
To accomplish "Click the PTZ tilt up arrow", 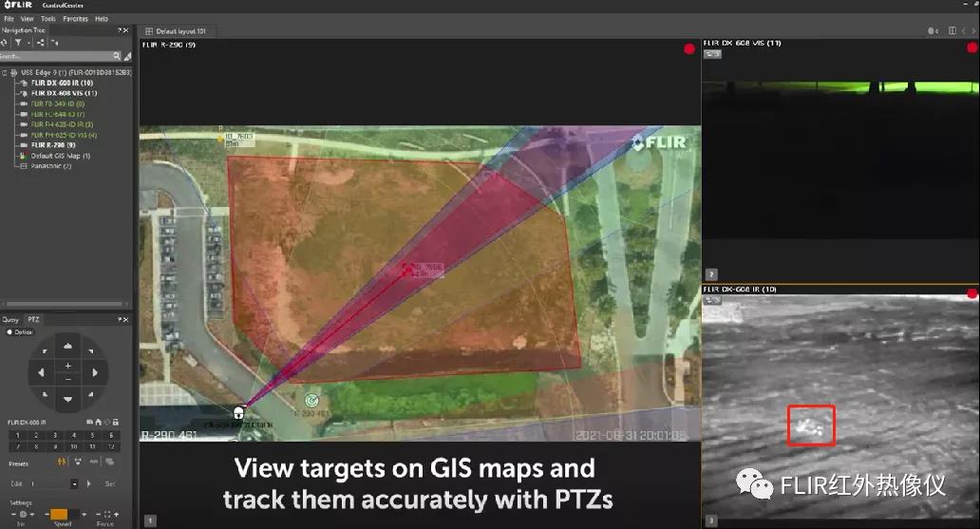I will point(66,345).
